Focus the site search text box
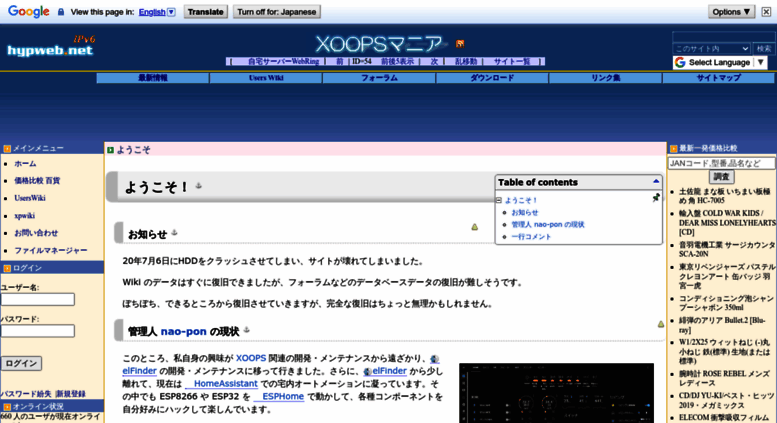This screenshot has height=423, width=777. pos(723,37)
